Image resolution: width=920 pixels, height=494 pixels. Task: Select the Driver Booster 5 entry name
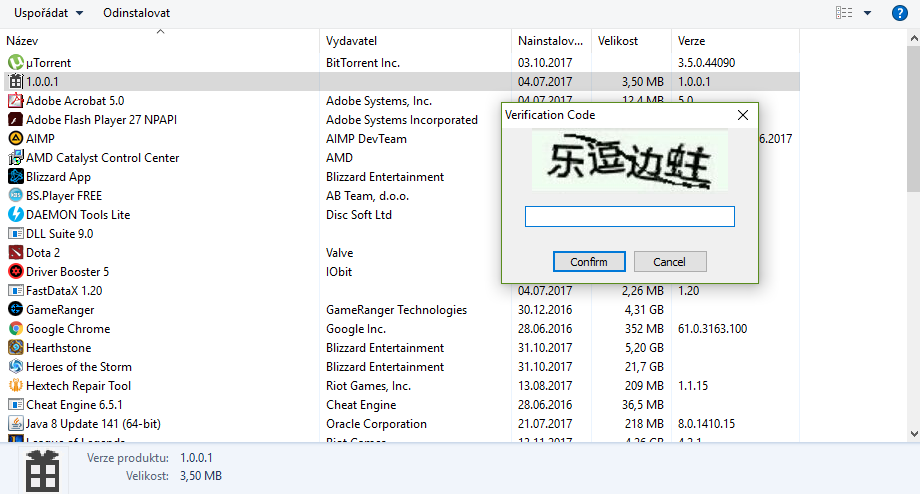pyautogui.click(x=67, y=272)
